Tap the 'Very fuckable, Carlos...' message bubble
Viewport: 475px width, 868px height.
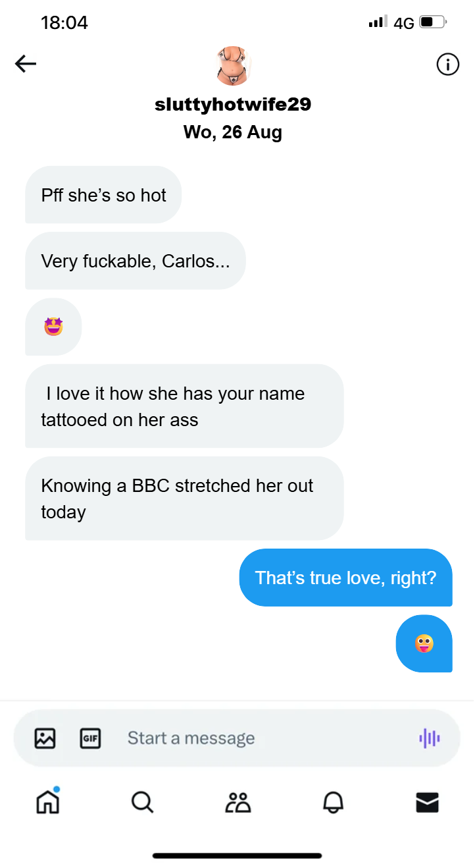(136, 261)
